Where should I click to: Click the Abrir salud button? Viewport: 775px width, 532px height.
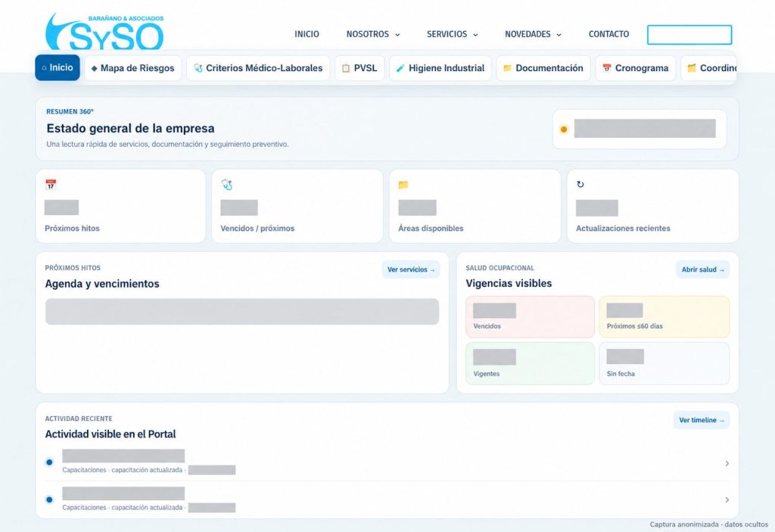[702, 269]
